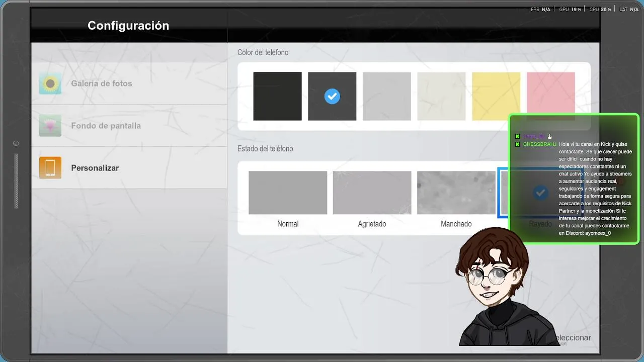Choose the light gray phone color swatch
Screen dimensions: 644x362
pos(386,97)
